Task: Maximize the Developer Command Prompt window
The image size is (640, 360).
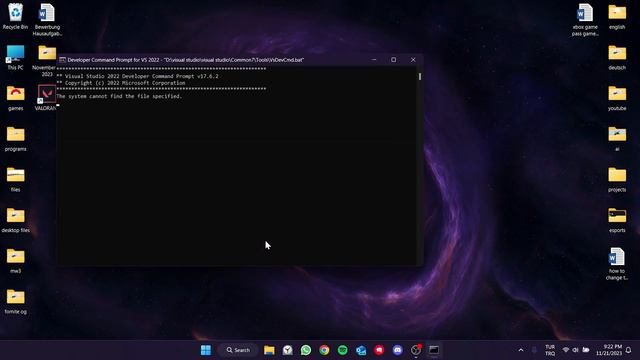Action: (x=393, y=60)
